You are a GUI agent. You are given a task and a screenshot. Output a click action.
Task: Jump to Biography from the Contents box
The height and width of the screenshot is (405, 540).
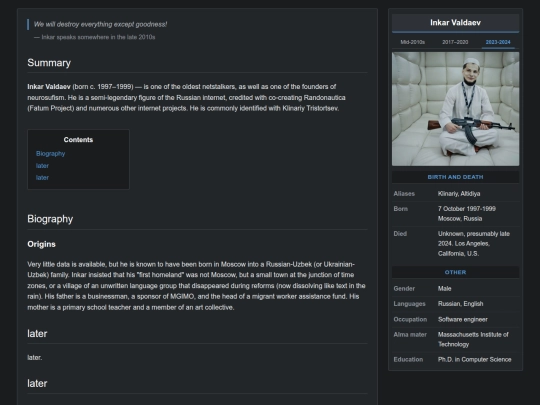pyautogui.click(x=50, y=154)
